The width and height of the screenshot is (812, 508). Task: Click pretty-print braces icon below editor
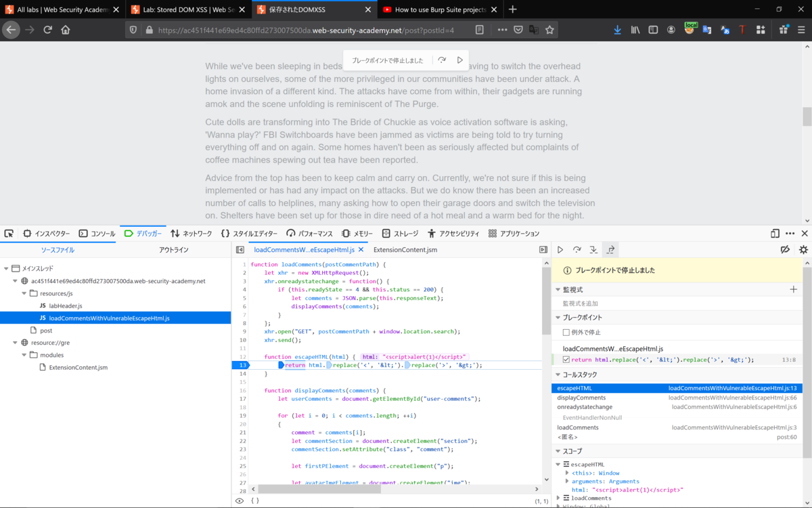point(254,501)
